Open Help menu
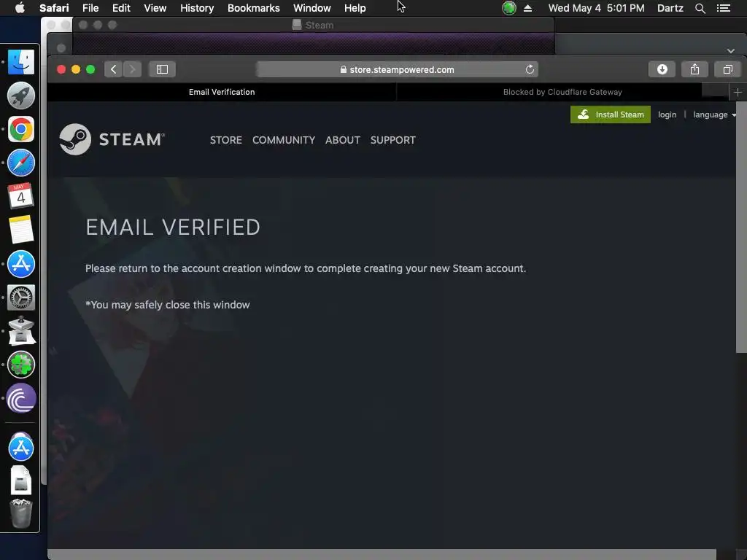The height and width of the screenshot is (560, 747). (x=355, y=8)
